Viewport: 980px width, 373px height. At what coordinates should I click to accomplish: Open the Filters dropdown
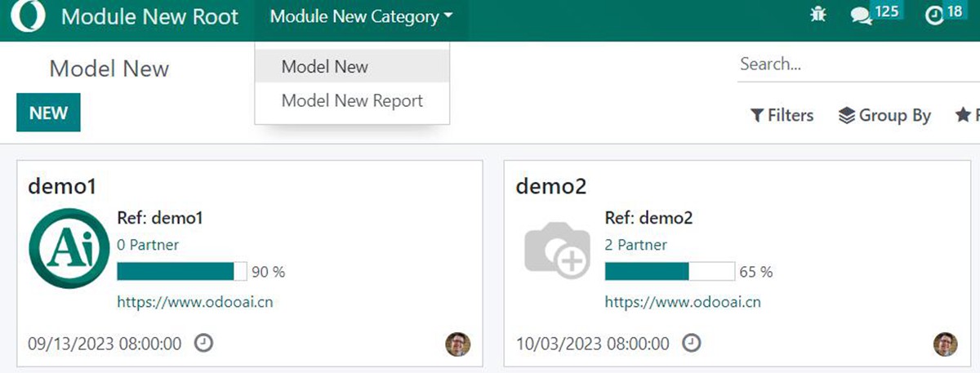pyautogui.click(x=782, y=115)
